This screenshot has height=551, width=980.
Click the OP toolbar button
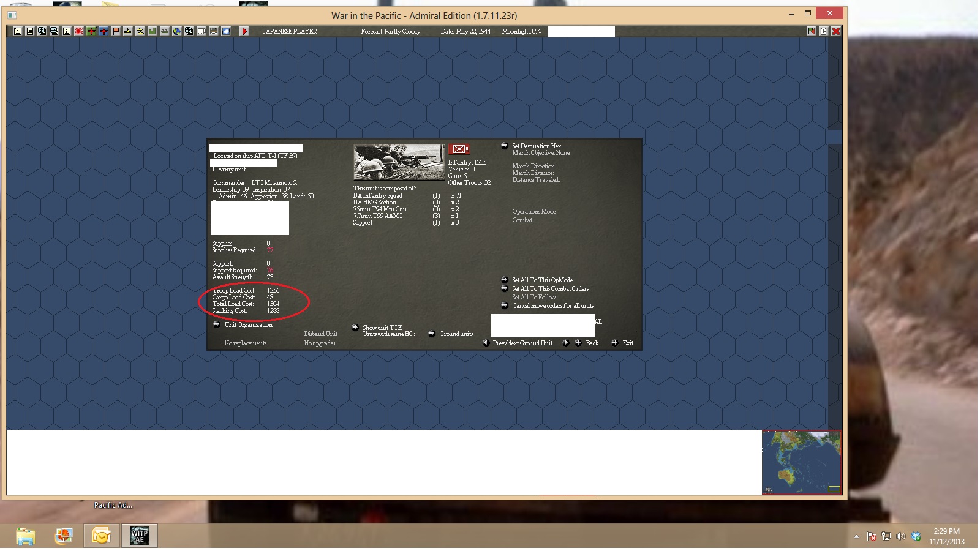[202, 31]
